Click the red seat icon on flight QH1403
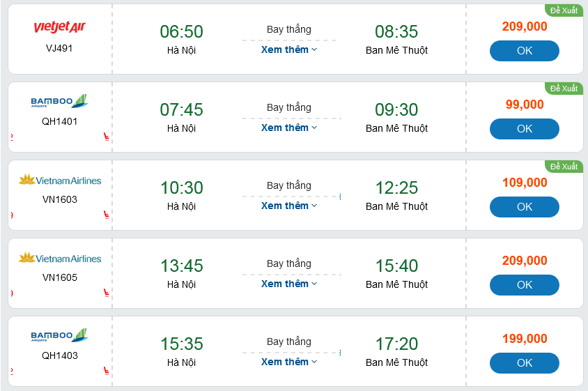 (106, 371)
